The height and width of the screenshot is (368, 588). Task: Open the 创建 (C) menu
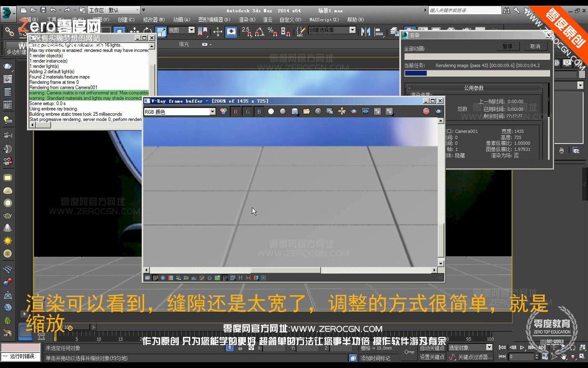tap(126, 20)
